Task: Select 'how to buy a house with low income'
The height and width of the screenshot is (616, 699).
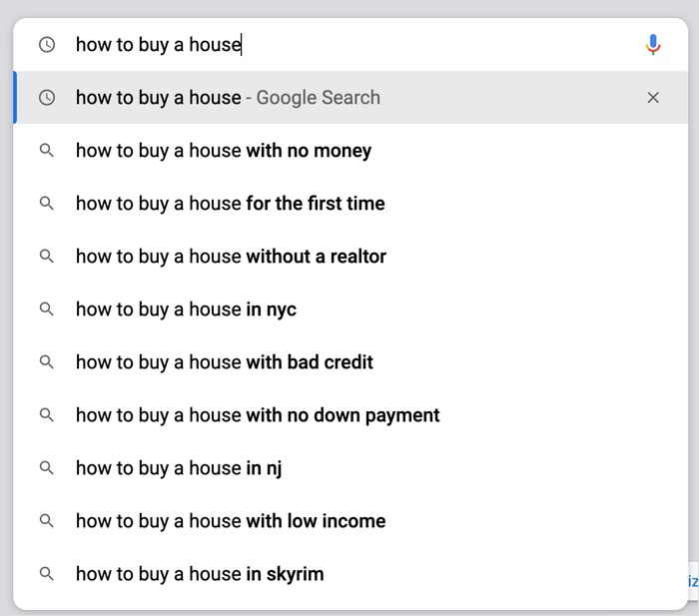Action: [231, 521]
